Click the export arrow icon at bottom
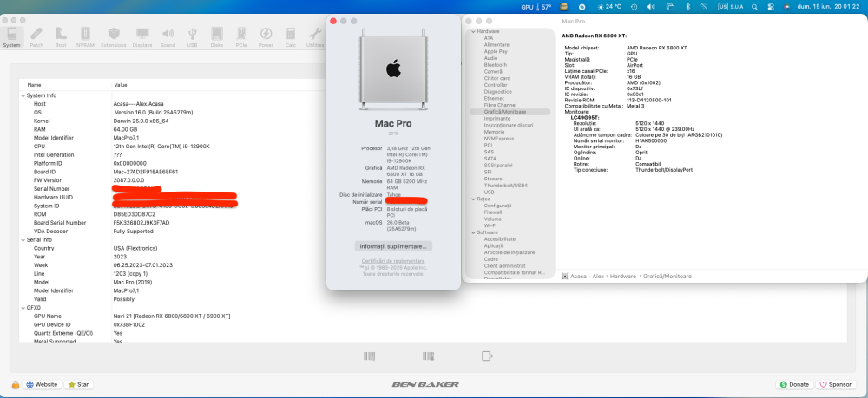The width and height of the screenshot is (868, 398). tap(487, 356)
